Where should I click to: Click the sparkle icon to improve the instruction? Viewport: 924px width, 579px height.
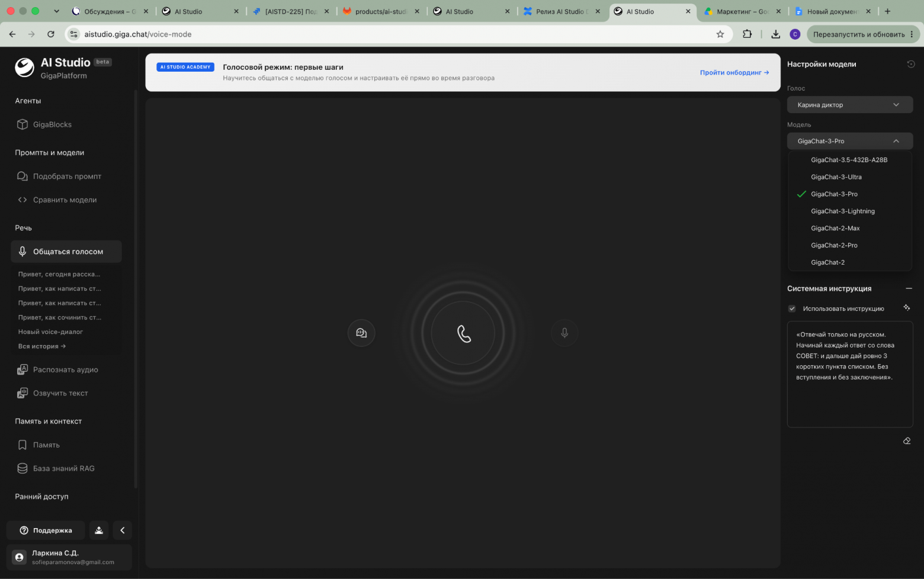tap(906, 307)
